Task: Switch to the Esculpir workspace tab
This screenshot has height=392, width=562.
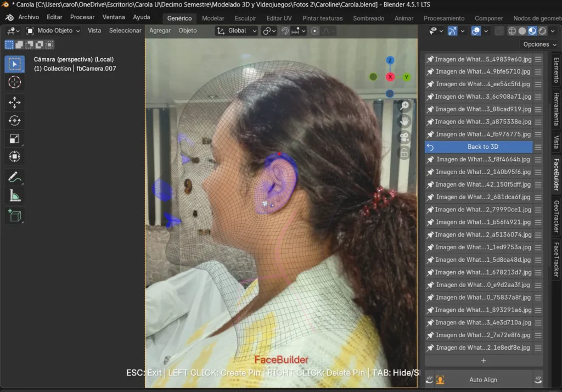Action: click(245, 18)
